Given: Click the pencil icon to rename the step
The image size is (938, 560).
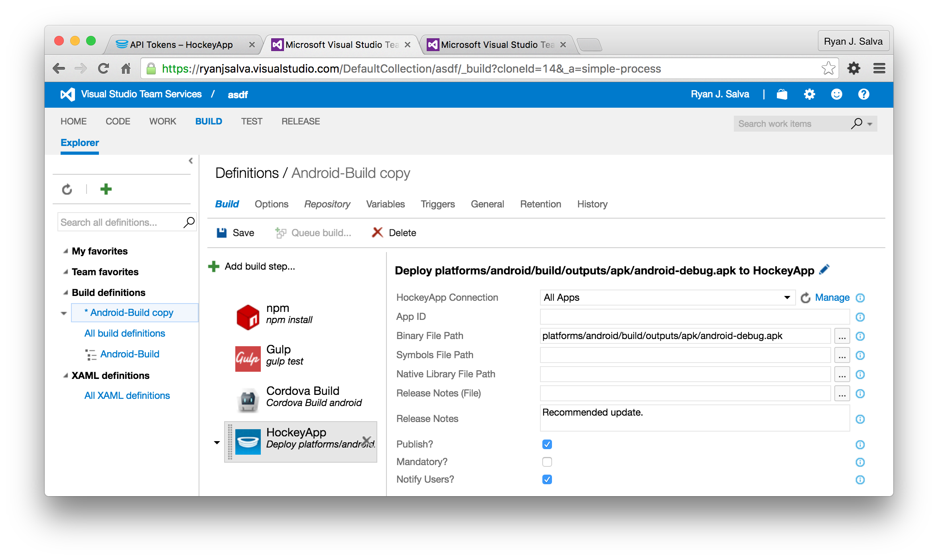Looking at the screenshot, I should [824, 270].
